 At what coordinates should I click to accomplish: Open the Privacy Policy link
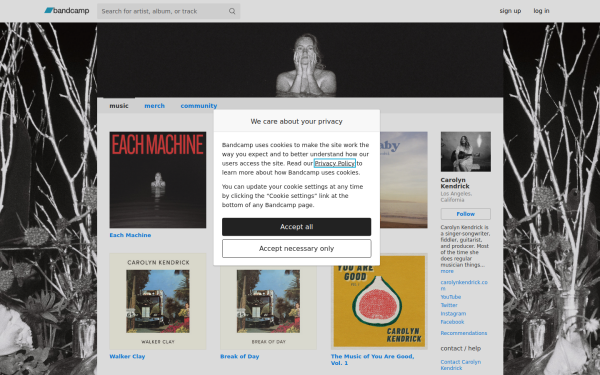click(x=334, y=163)
